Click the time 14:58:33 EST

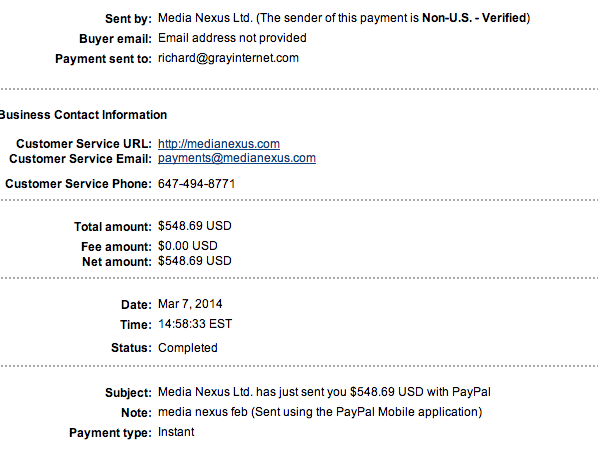(x=195, y=324)
